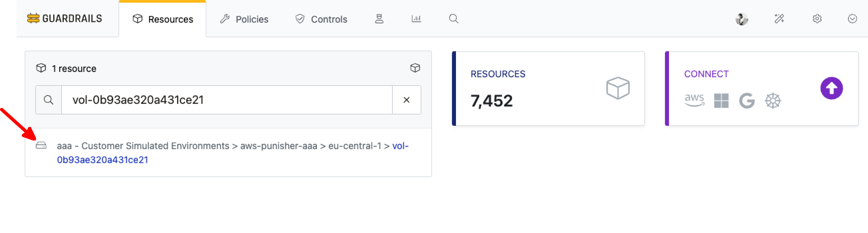Screen dimensions: 868x233
Task: Expand the circled chevron dropdown
Action: coord(852,19)
